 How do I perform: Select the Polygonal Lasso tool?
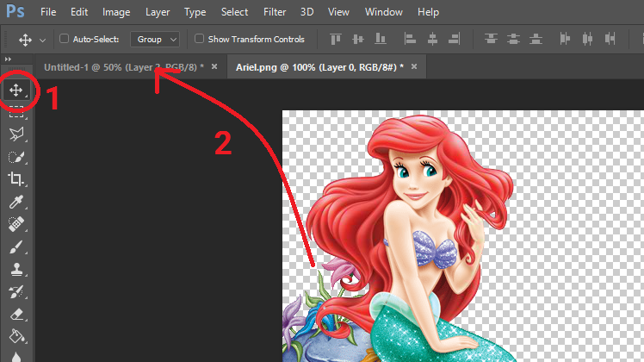click(16, 134)
